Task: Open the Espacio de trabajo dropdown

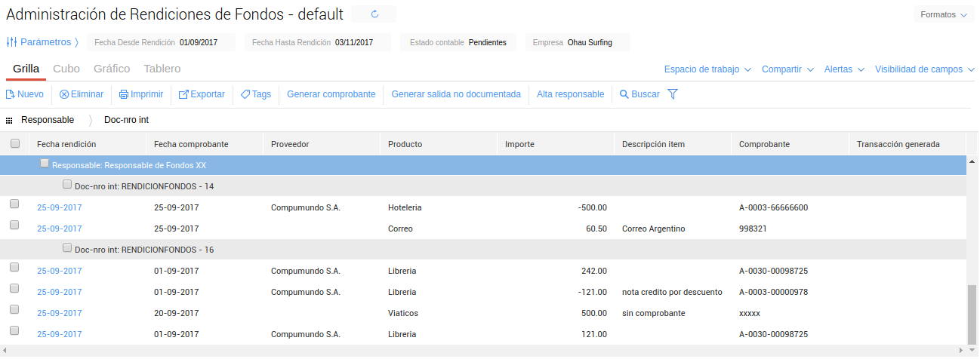Action: 707,69
